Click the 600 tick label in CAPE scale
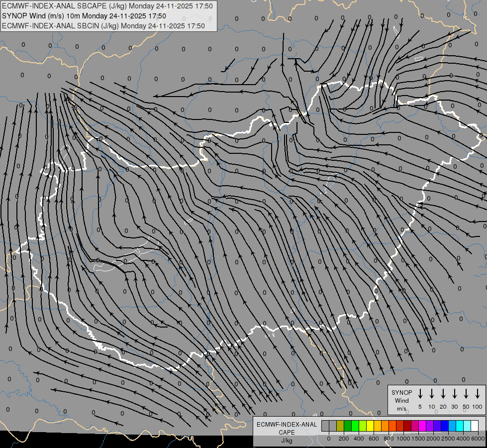This screenshot has width=487, height=448. point(374,439)
